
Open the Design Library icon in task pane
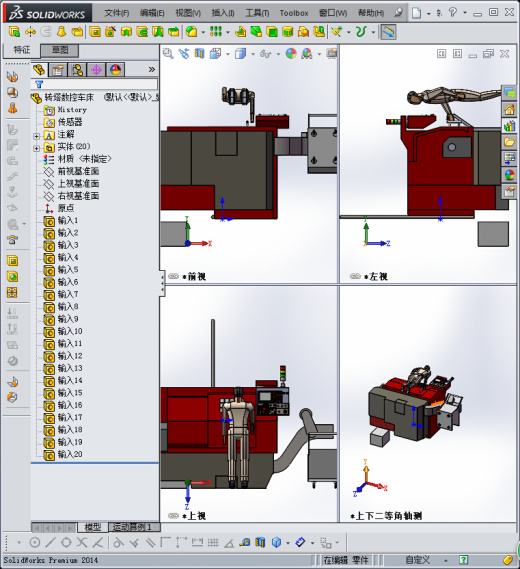(509, 126)
